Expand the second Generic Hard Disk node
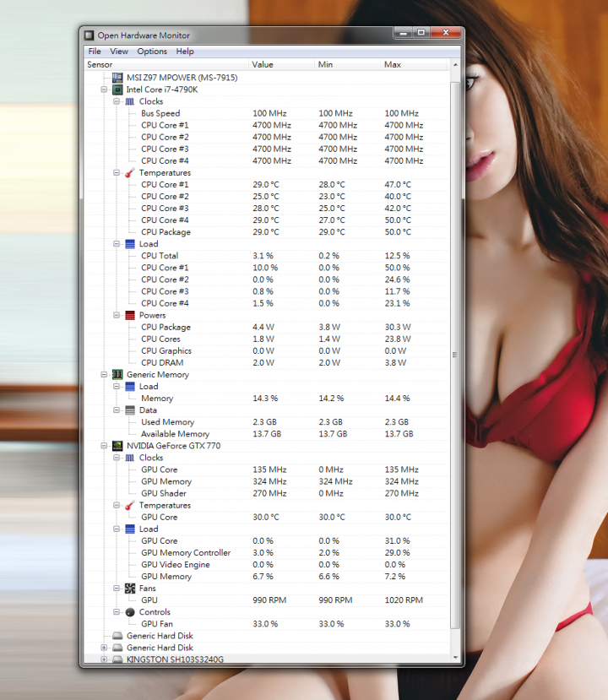Image resolution: width=608 pixels, height=700 pixels. [104, 648]
